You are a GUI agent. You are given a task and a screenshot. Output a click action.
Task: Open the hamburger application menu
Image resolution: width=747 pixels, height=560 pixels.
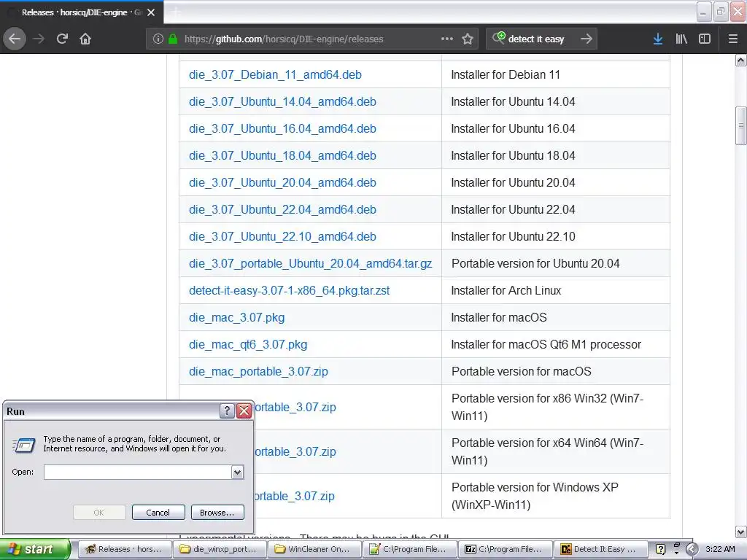(733, 39)
